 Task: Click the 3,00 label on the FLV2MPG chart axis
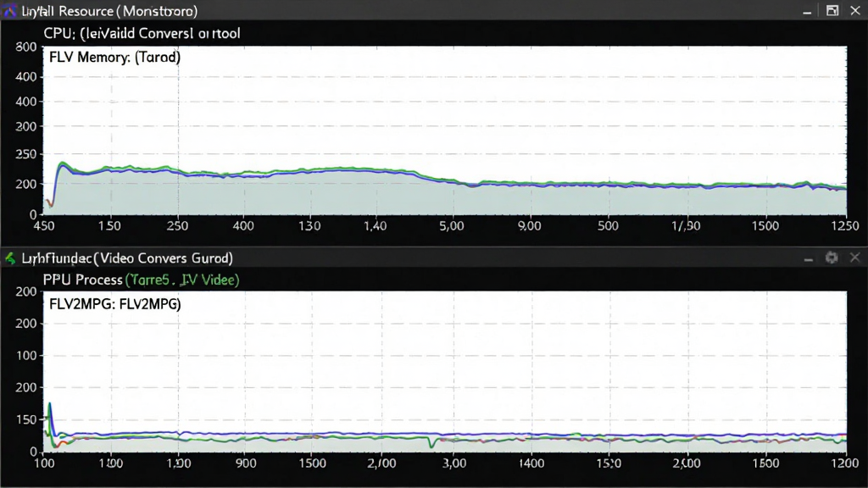(x=454, y=463)
